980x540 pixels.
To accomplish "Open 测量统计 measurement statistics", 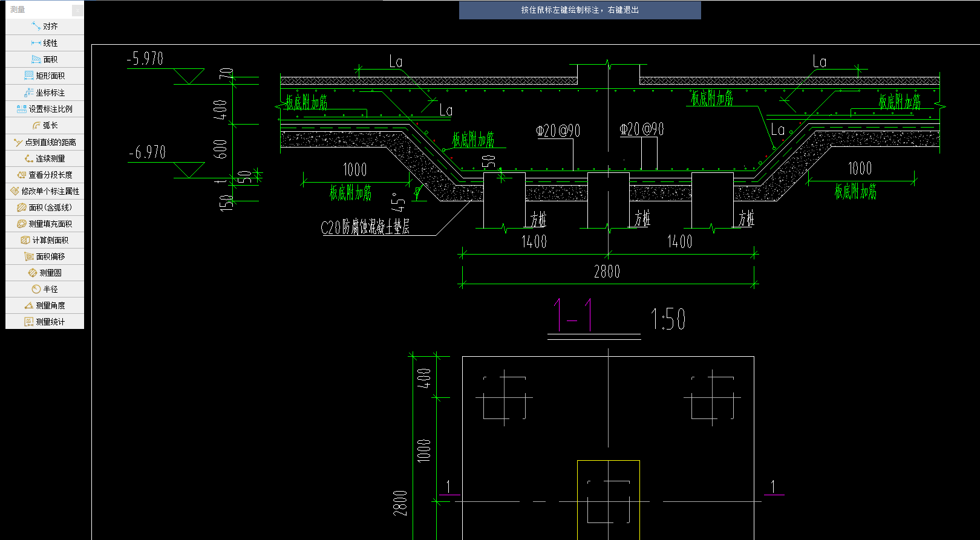I will pyautogui.click(x=45, y=322).
